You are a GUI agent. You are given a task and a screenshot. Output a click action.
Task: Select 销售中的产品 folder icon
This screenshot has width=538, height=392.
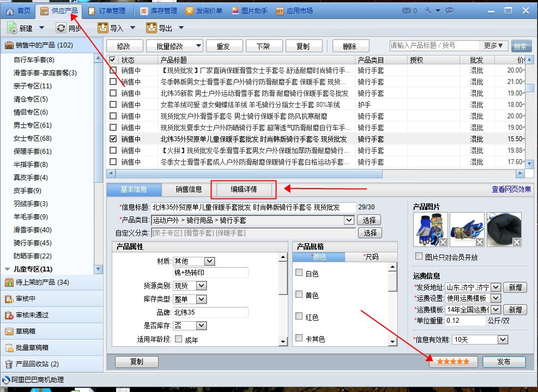[x=9, y=45]
